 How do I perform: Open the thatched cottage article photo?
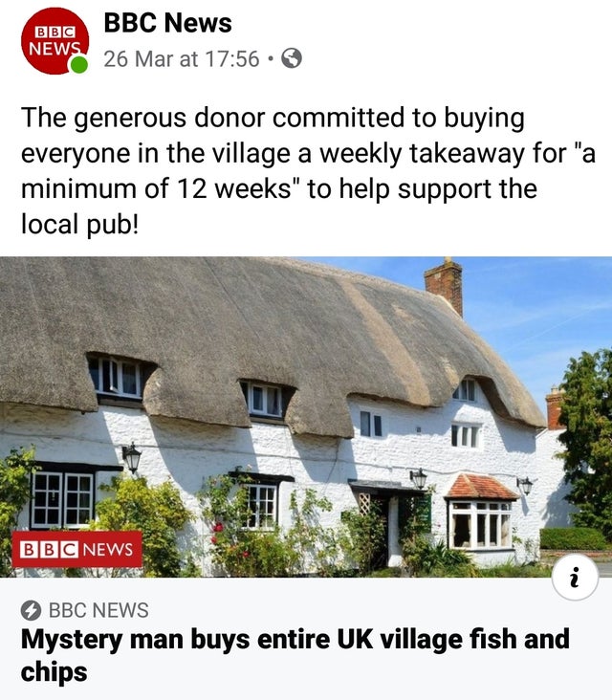pos(306,417)
